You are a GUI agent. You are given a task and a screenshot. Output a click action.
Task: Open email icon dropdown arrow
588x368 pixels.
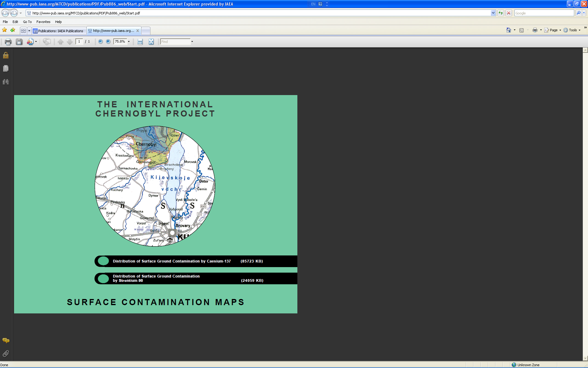(36, 42)
